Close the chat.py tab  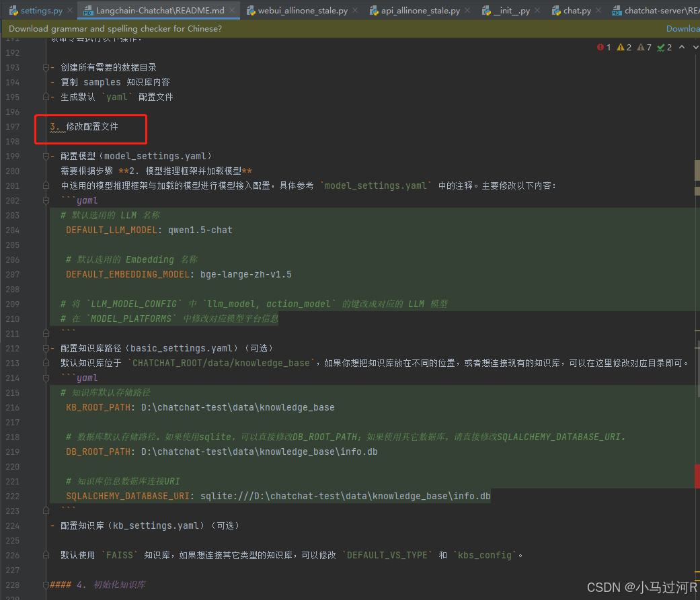click(x=598, y=10)
